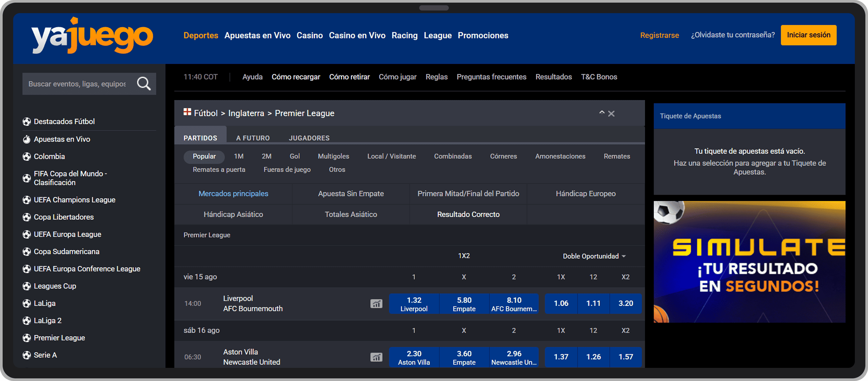This screenshot has height=381, width=868.
Task: Click the ball icon beside LaLiga 2
Action: pyautogui.click(x=27, y=321)
